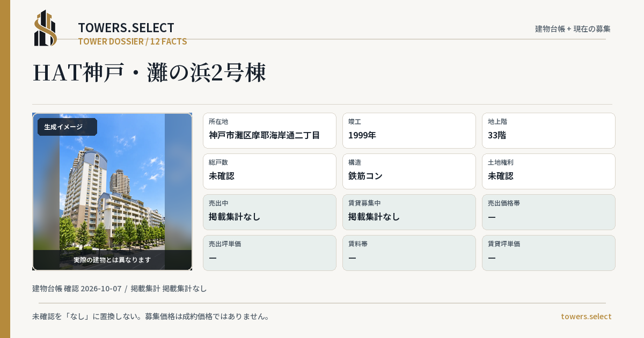Click the TOWERS.SELECT building logo icon
Screen dimensions: 644x338
coord(46,28)
